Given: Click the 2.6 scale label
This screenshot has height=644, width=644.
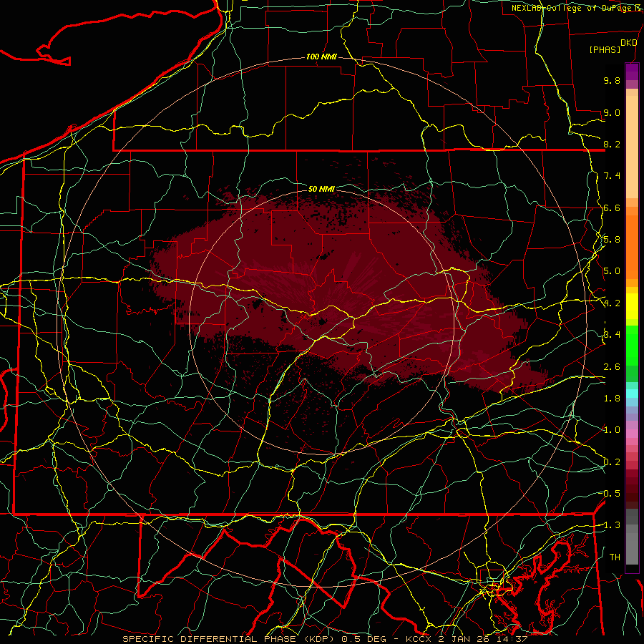Looking at the screenshot, I should point(612,366).
